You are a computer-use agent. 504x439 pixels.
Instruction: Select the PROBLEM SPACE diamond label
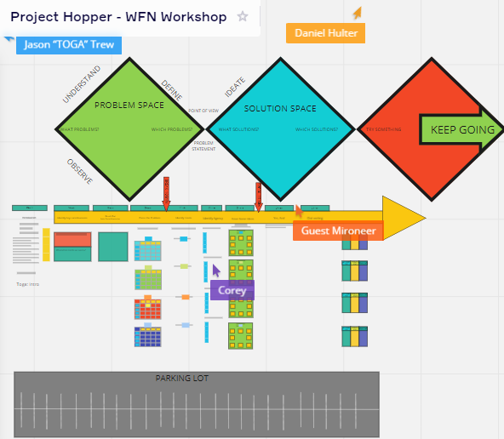pyautogui.click(x=129, y=105)
